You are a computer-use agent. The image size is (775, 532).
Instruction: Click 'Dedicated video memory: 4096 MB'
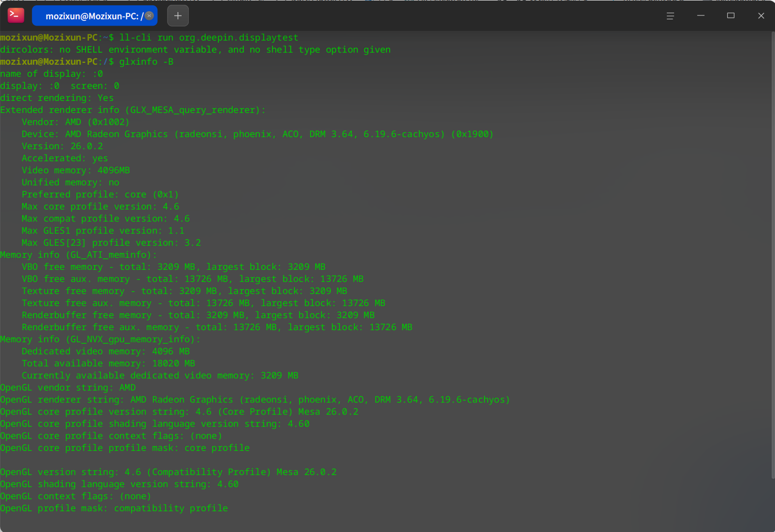click(106, 351)
